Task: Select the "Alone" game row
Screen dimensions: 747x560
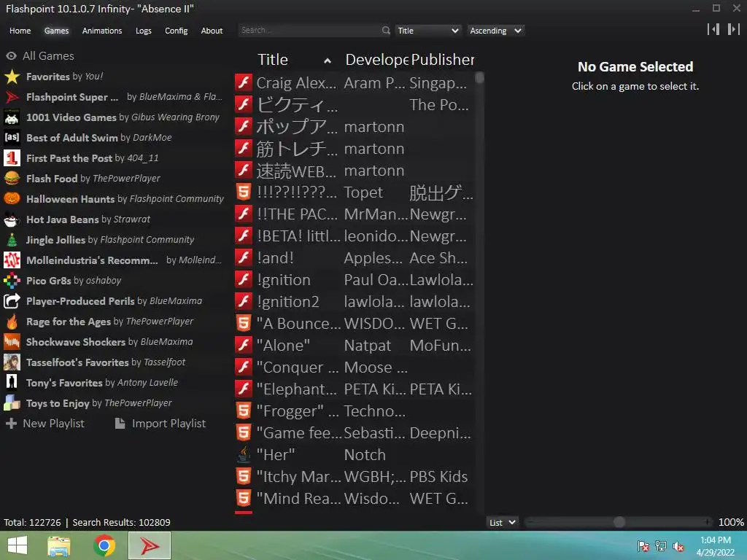Action: pos(355,345)
